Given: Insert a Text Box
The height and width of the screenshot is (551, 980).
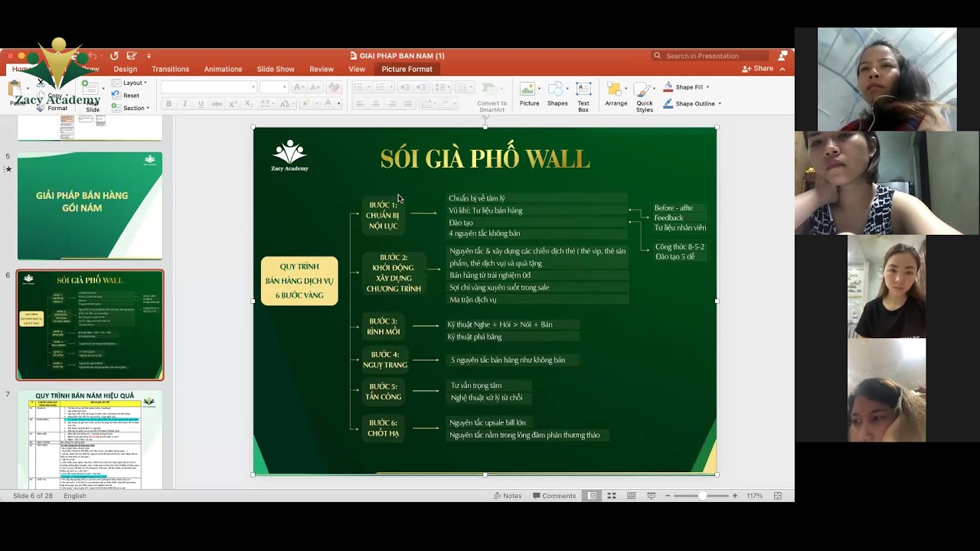Looking at the screenshot, I should 583,97.
